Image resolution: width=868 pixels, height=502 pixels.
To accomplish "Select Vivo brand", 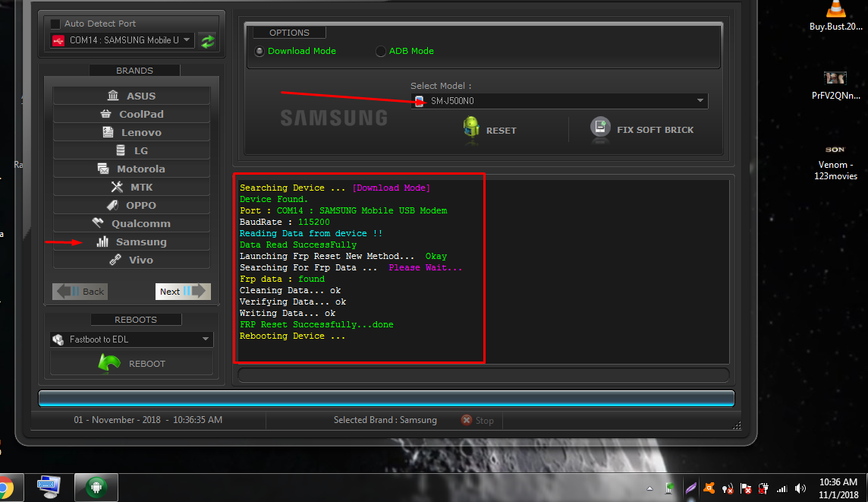I will (131, 260).
